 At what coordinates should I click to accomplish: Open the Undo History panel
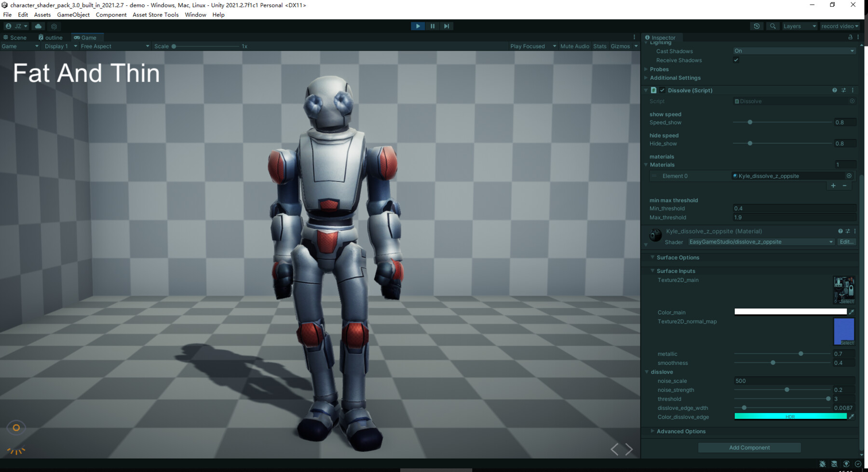[756, 26]
